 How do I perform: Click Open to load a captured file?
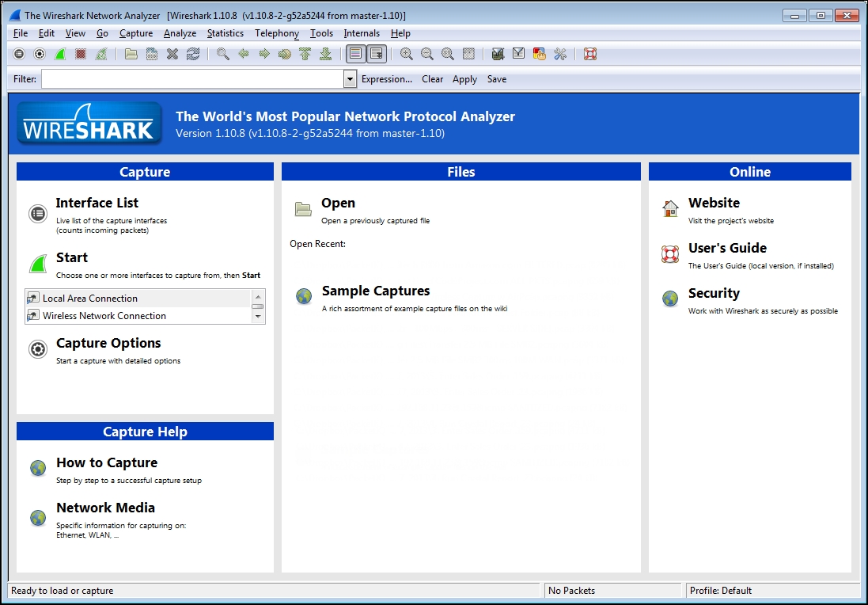pyautogui.click(x=338, y=204)
